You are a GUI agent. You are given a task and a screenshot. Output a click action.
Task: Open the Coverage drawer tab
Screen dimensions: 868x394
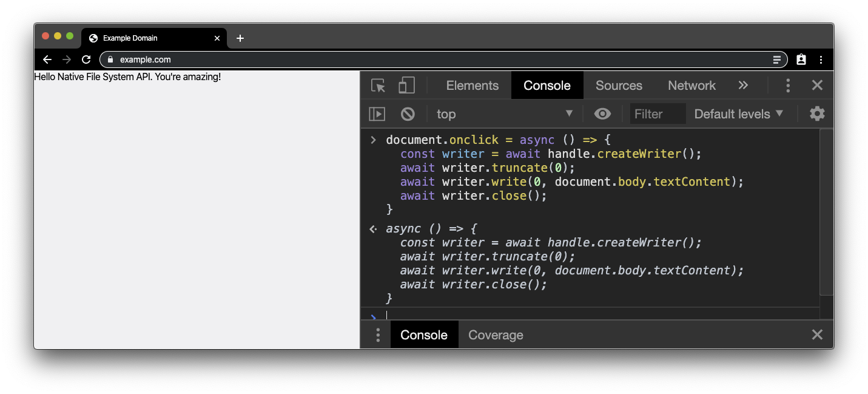tap(496, 335)
